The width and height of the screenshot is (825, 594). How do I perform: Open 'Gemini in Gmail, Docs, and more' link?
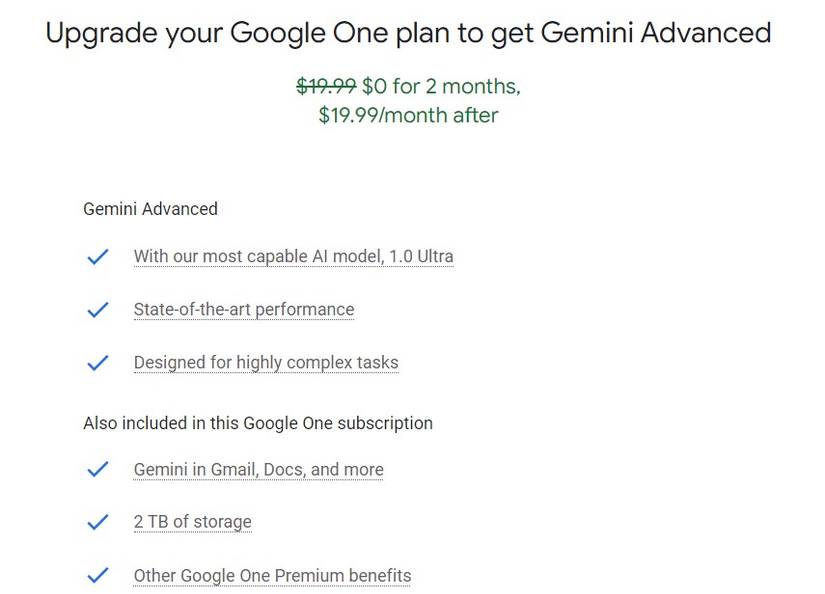258,470
